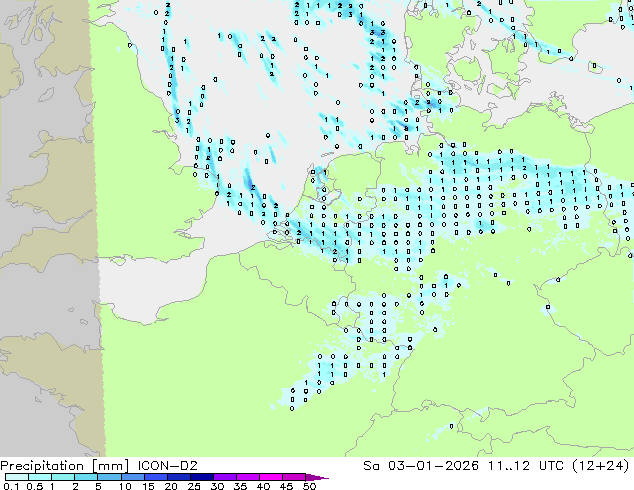Click the '30' legend scale value
Screen dimensions: 634x490
217,486
